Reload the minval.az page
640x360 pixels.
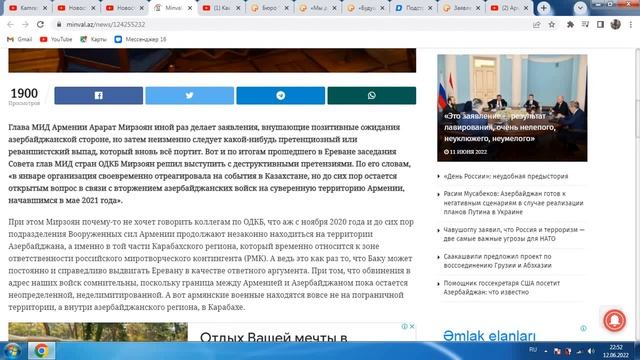pos(40,24)
